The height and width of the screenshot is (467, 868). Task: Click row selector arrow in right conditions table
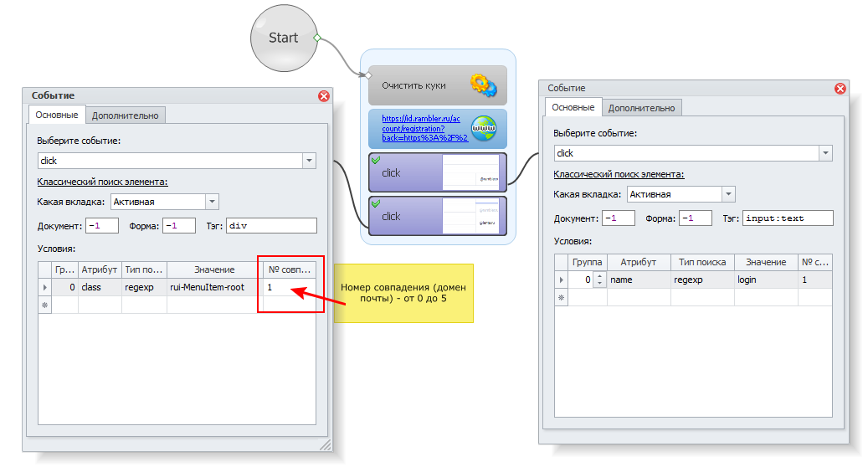click(562, 280)
